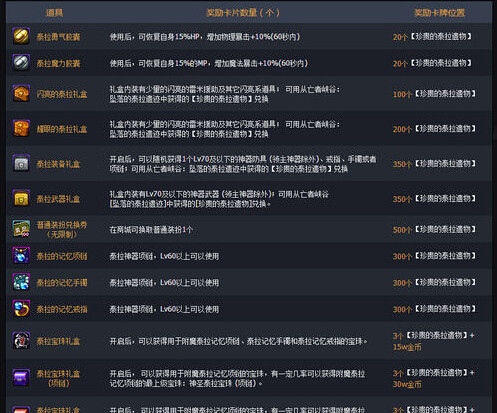Click the 耀眼的泰拉礼盒 orange box icon
The height and width of the screenshot is (413, 497).
[21, 128]
